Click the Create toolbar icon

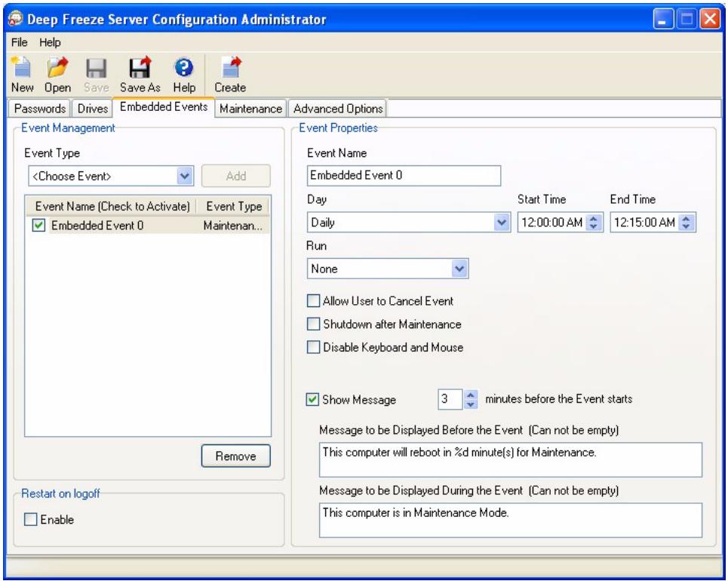[x=230, y=74]
